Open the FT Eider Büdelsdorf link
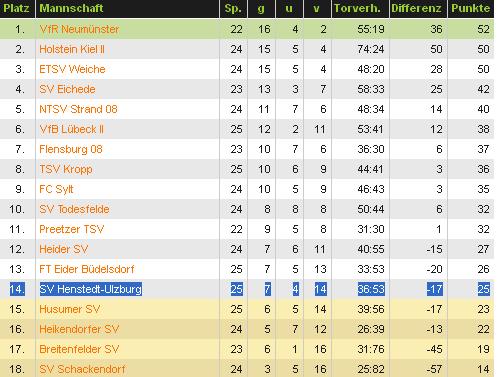Screen dimensions: 500x377 coord(87,269)
